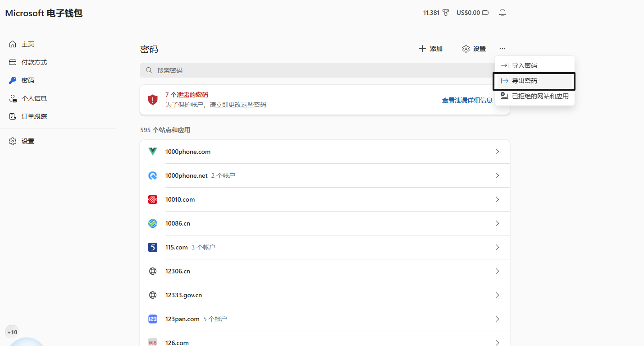644x346 pixels.
Task: Toggle the three-dots more options menu
Action: click(502, 49)
